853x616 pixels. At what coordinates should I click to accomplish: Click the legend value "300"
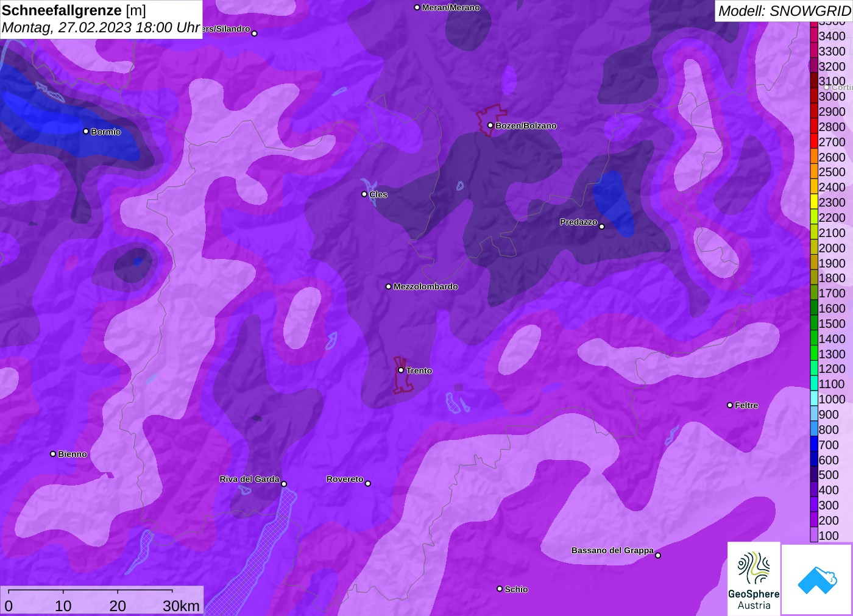[x=829, y=505]
